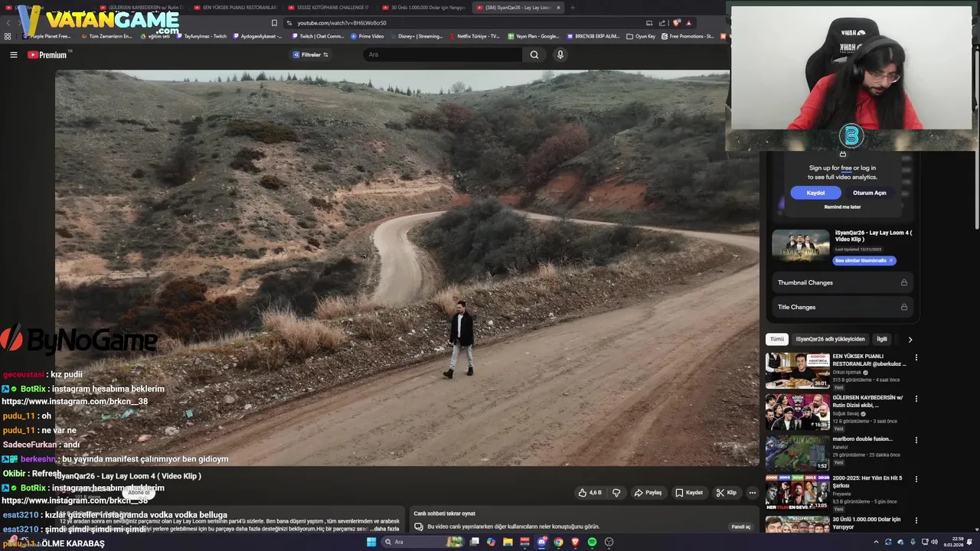The width and height of the screenshot is (980, 551).
Task: Click the Brave shields icon in address bar
Action: click(x=677, y=23)
